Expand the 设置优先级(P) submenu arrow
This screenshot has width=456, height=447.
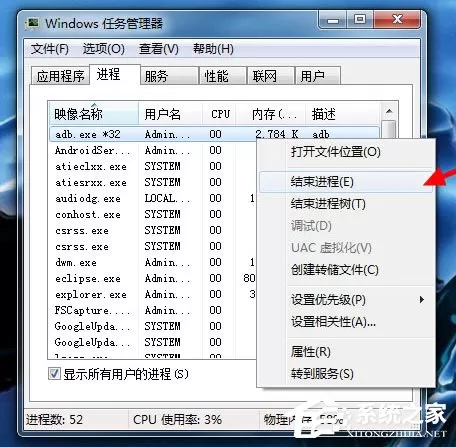(x=422, y=299)
